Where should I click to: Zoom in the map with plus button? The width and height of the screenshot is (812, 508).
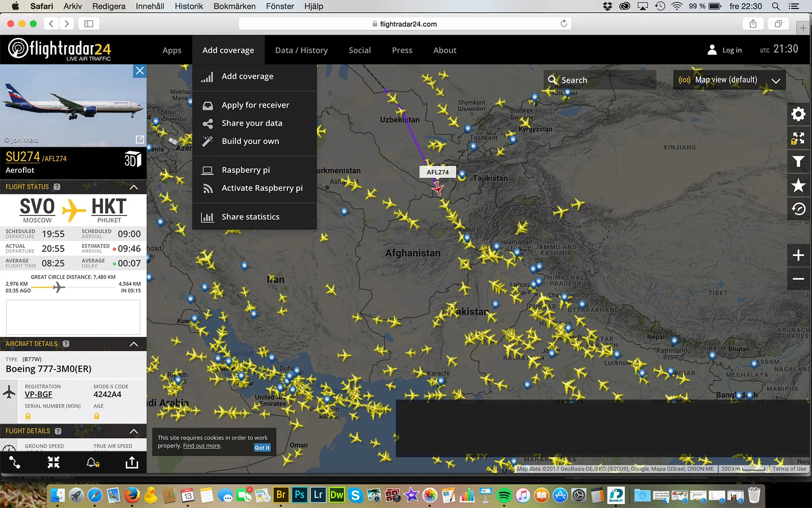798,255
